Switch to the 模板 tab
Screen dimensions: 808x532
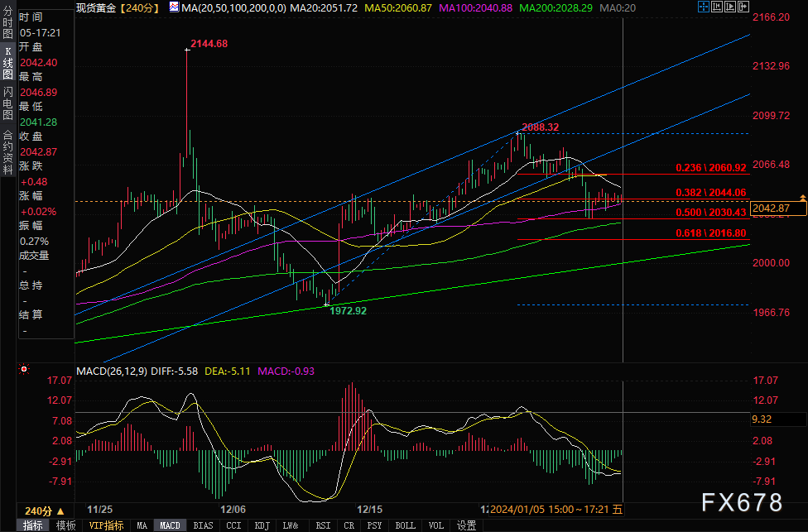tap(66, 525)
